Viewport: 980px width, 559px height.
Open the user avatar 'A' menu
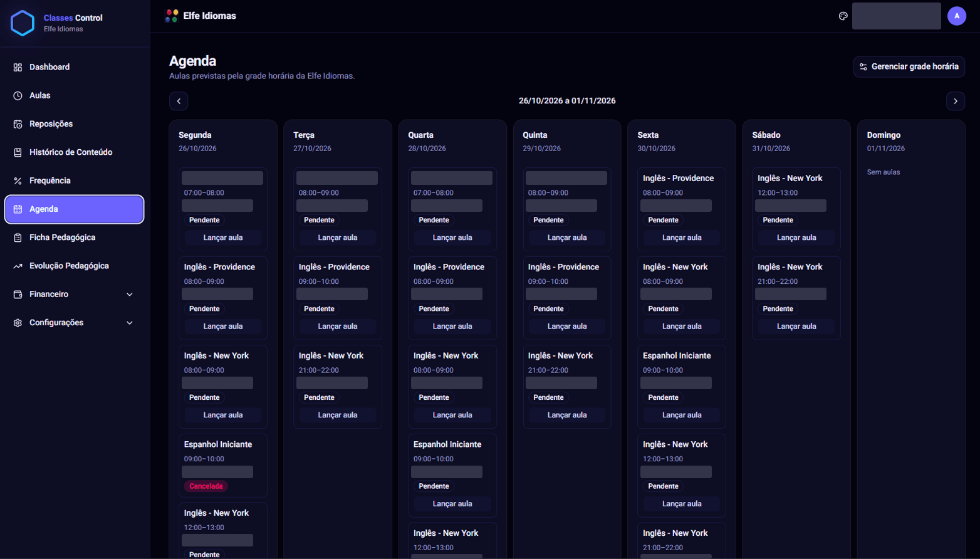coord(957,16)
